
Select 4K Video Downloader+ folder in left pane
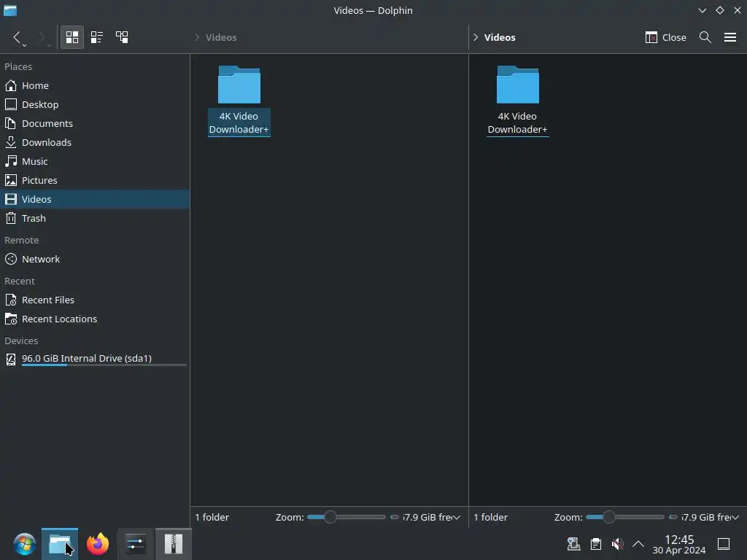(x=239, y=101)
